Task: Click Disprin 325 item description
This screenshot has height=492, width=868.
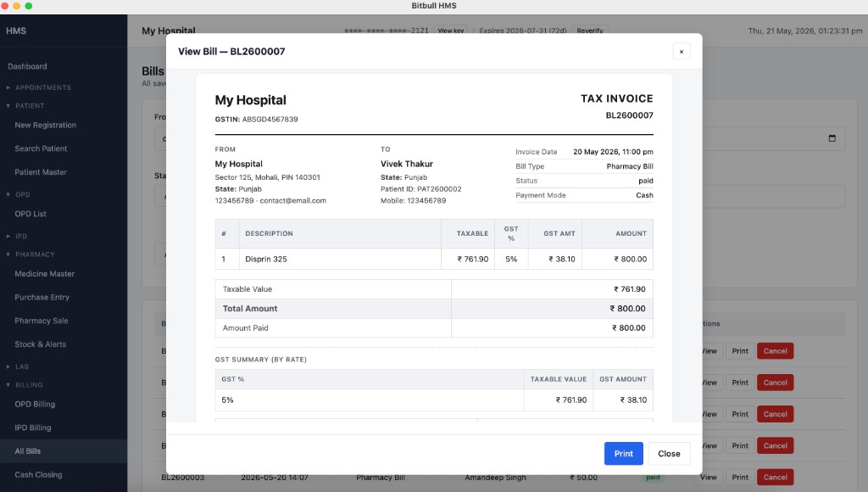Action: coord(266,260)
